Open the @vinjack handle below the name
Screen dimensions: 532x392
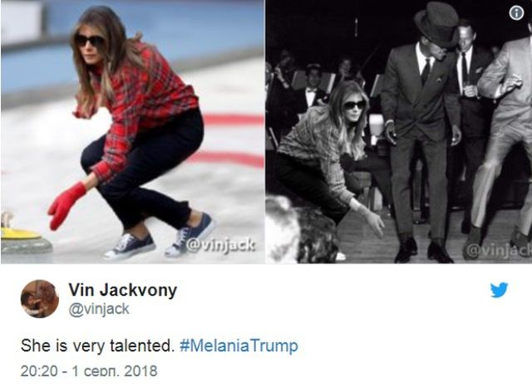98,309
